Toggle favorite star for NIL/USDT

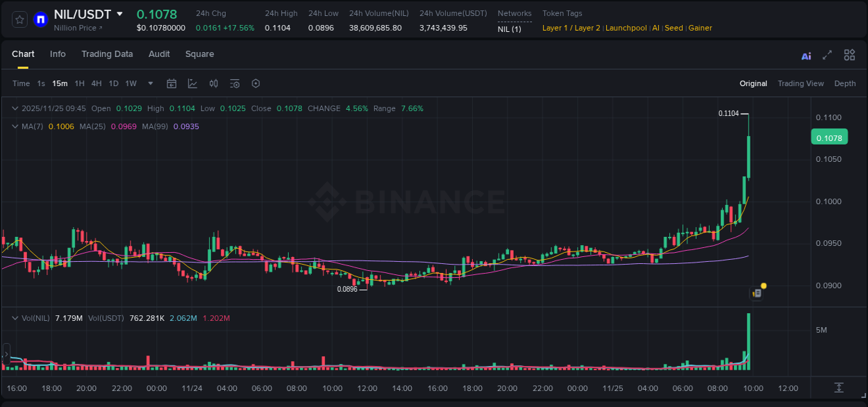pos(19,19)
